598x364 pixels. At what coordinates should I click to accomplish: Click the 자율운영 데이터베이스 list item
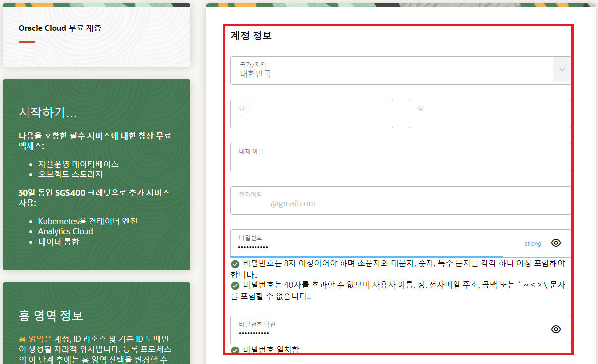pos(78,164)
